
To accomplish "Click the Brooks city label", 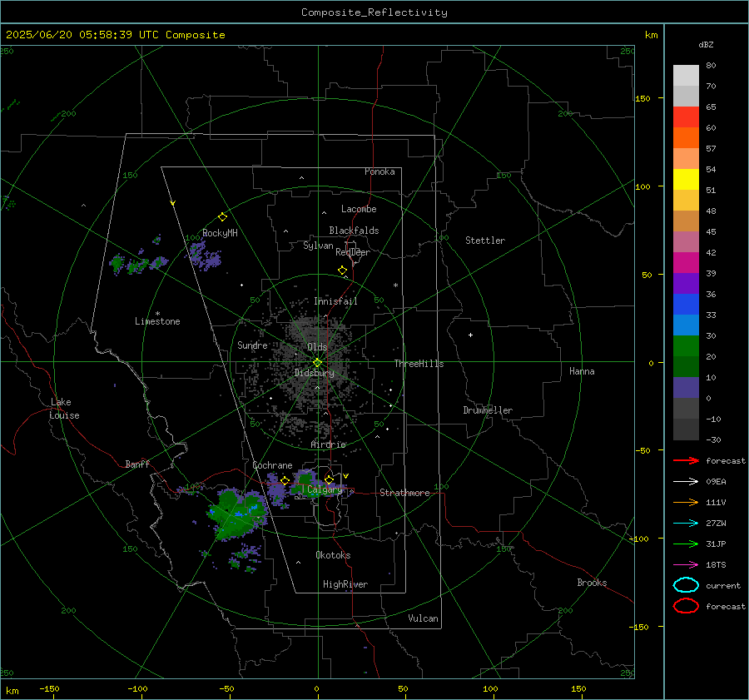I will (592, 583).
